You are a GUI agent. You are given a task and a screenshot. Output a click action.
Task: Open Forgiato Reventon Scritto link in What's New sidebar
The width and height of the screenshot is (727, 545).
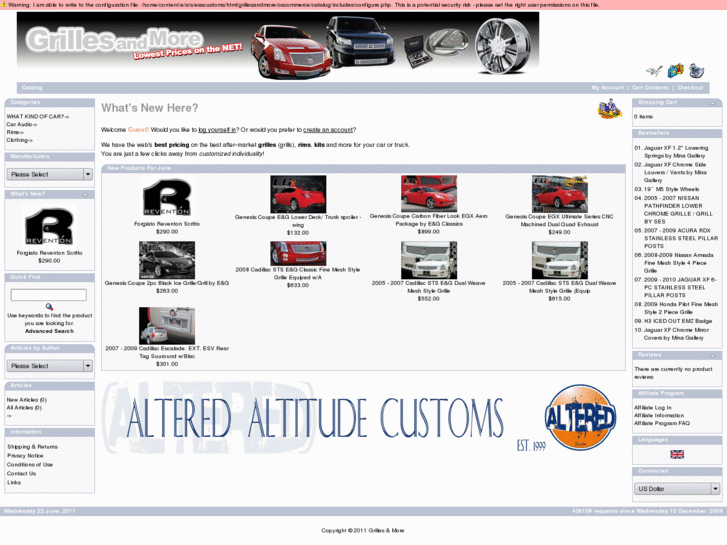[49, 253]
